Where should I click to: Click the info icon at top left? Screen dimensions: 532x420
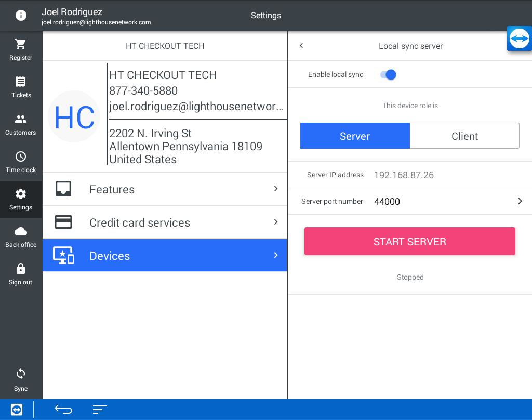pyautogui.click(x=21, y=16)
